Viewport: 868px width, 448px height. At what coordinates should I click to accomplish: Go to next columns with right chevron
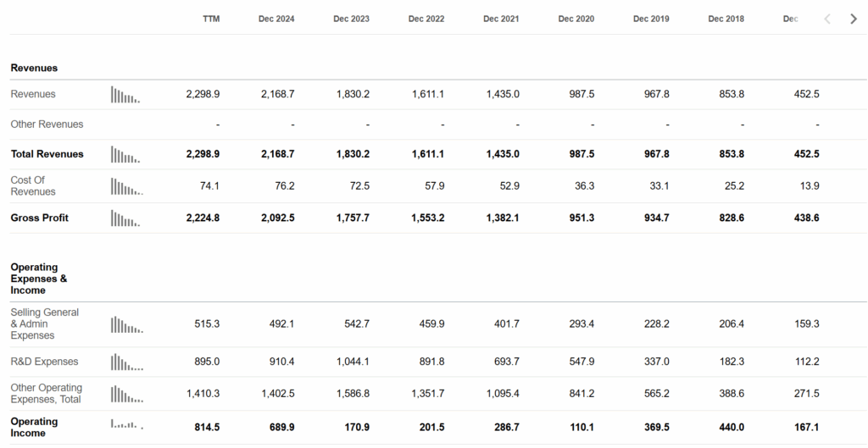(x=853, y=19)
